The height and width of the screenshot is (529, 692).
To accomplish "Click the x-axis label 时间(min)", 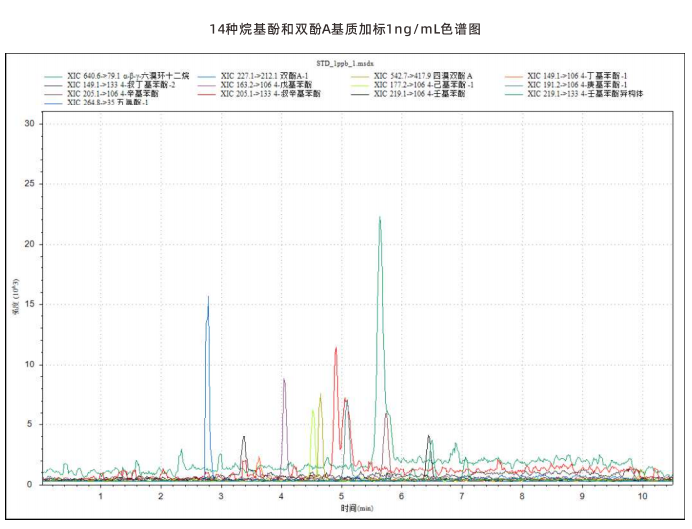I will pyautogui.click(x=357, y=508).
